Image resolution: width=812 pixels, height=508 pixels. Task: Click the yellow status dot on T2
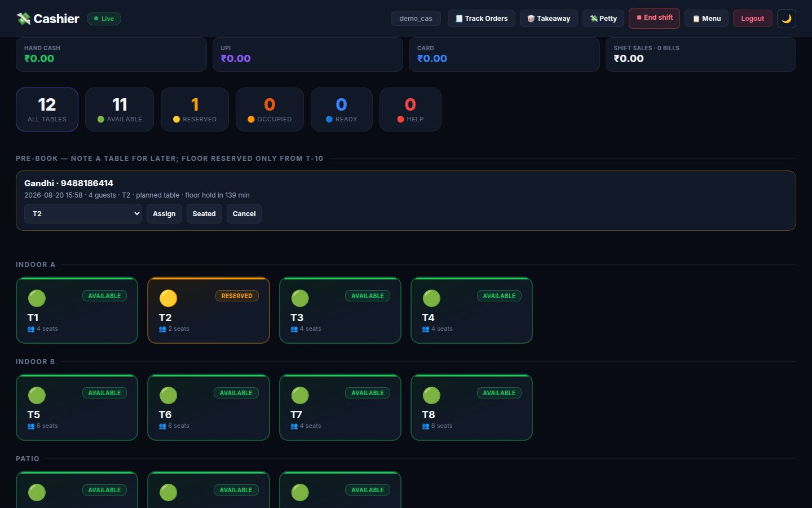[x=168, y=298]
